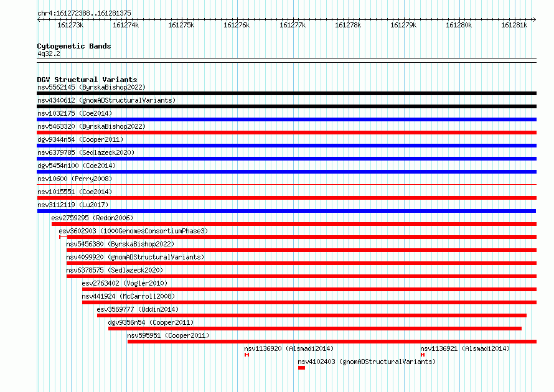Open nsv1136921 (Alsmadi2014) label
This screenshot has height=392, width=554.
[465, 348]
